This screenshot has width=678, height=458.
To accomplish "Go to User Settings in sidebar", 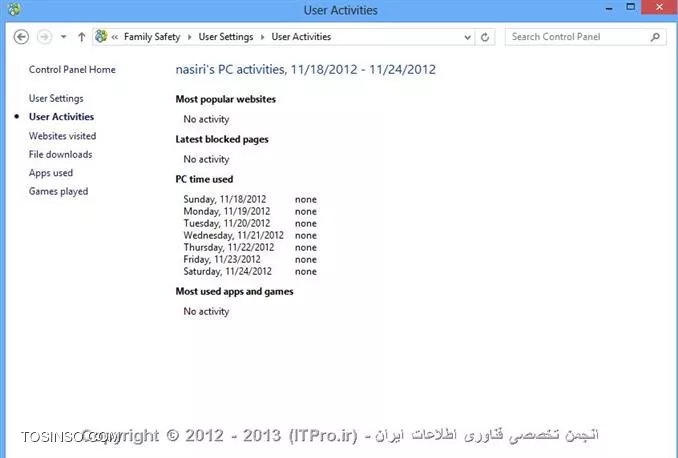I will point(56,99).
